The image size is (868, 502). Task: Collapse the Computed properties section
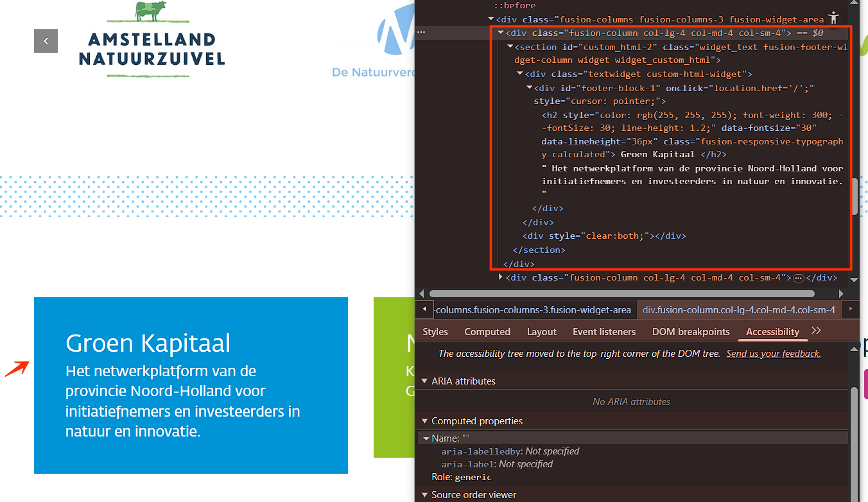[x=424, y=421]
